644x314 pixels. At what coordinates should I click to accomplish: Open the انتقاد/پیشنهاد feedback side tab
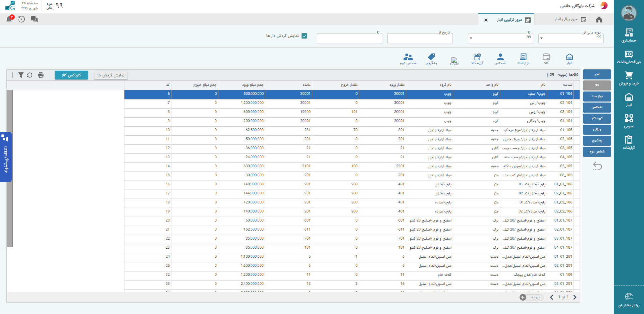point(6,157)
